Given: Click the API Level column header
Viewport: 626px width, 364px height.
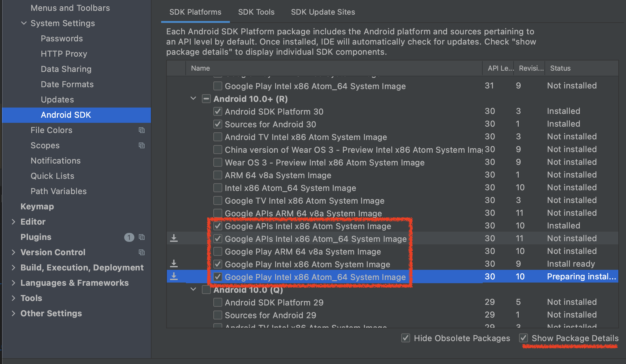Looking at the screenshot, I should coord(498,68).
